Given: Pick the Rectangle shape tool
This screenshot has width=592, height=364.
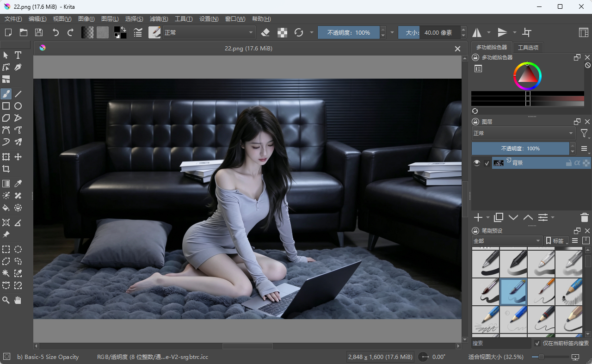Looking at the screenshot, I should (6, 106).
